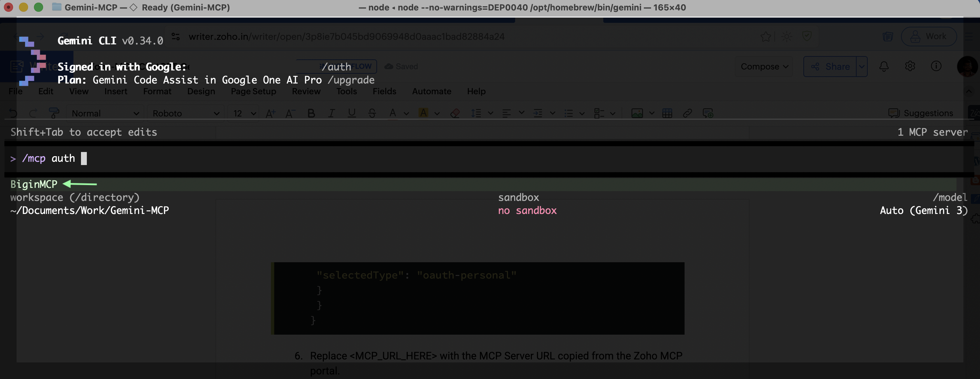Open the notifications bell icon

click(884, 67)
